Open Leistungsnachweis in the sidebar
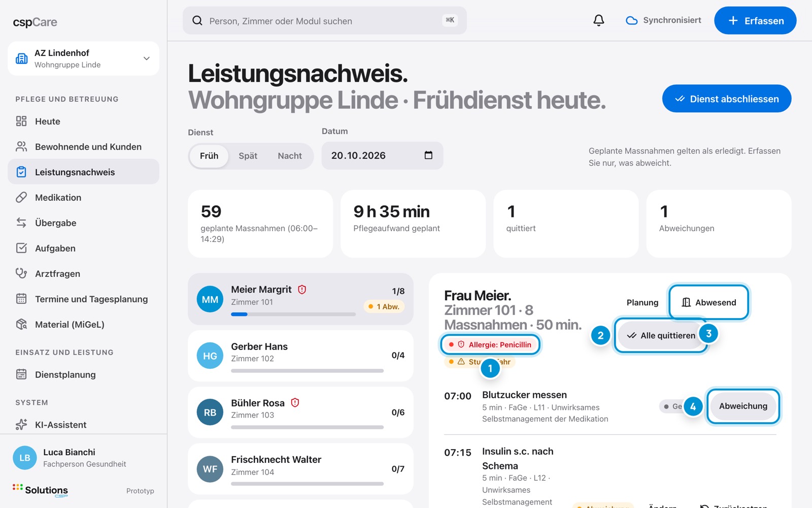The height and width of the screenshot is (508, 812). (x=83, y=172)
